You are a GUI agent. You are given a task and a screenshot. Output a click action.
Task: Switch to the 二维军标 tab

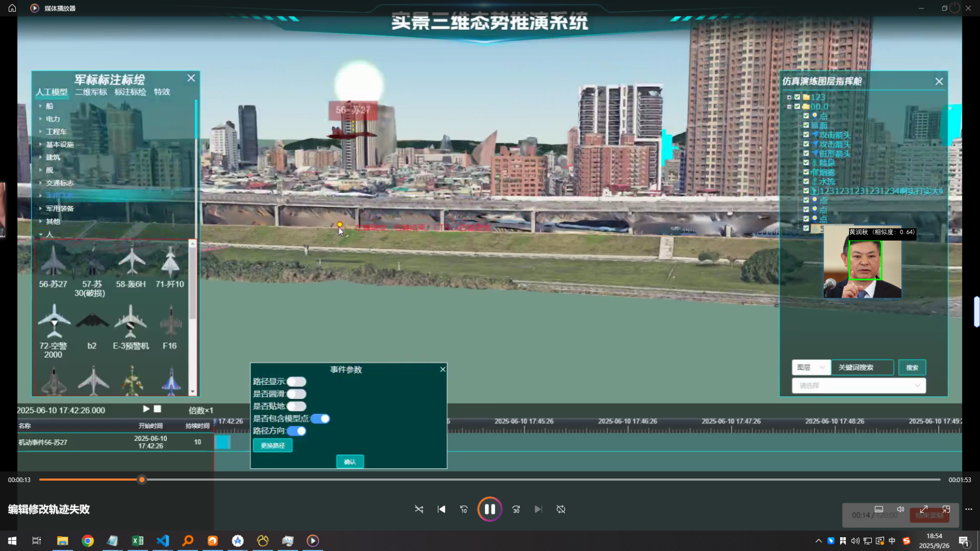[91, 92]
